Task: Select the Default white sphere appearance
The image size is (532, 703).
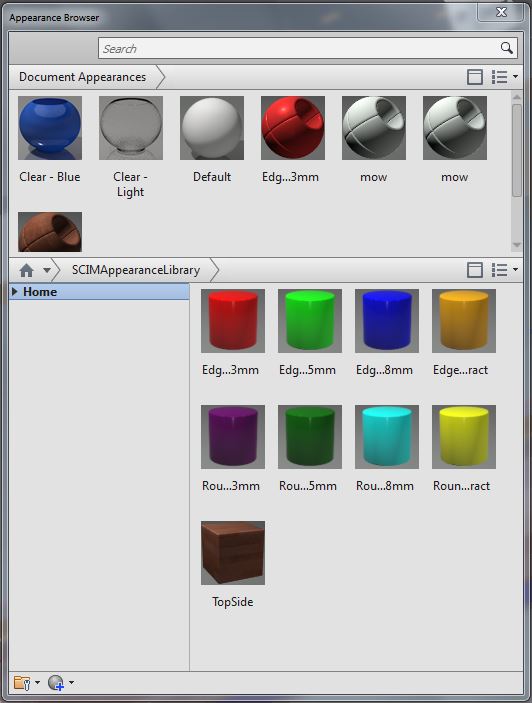Action: (212, 128)
